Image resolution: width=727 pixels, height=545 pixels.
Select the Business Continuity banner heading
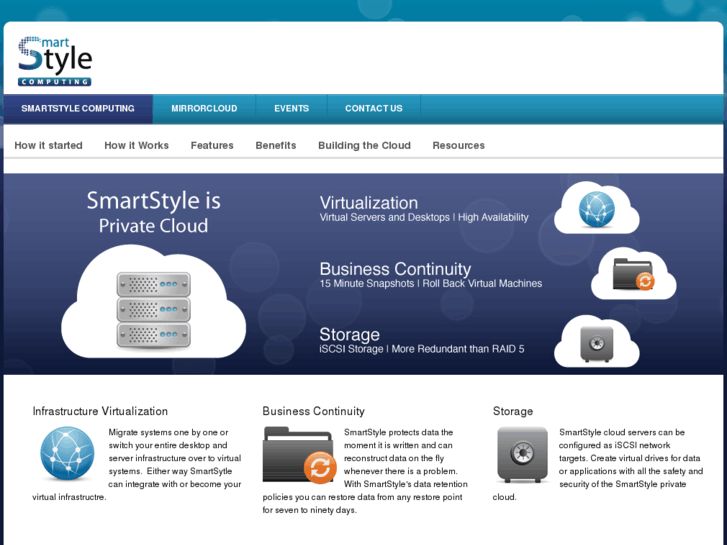395,269
